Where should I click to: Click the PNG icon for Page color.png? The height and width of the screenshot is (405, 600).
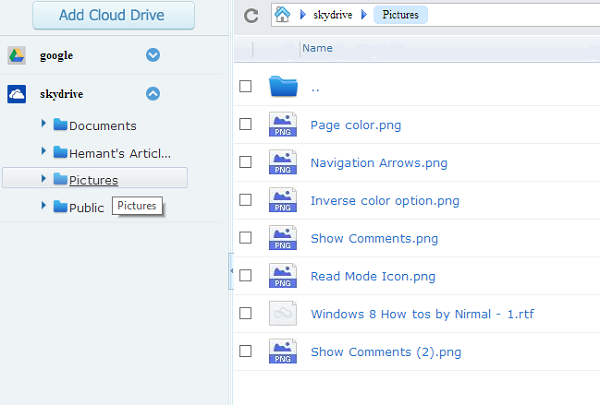pos(283,124)
